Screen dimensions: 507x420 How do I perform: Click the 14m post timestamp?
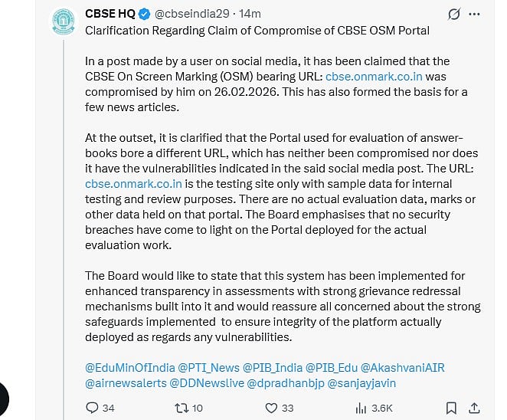pyautogui.click(x=250, y=14)
